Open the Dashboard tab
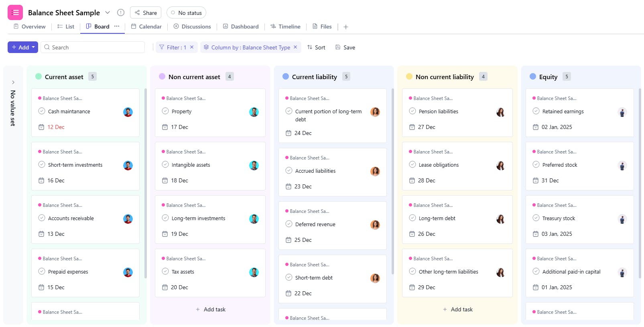The height and width of the screenshot is (327, 644). (241, 27)
